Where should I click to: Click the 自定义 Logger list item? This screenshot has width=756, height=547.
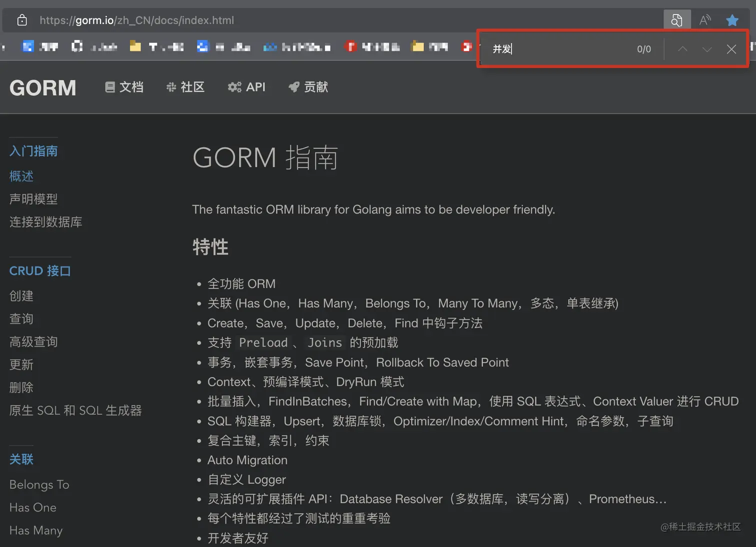(x=247, y=479)
